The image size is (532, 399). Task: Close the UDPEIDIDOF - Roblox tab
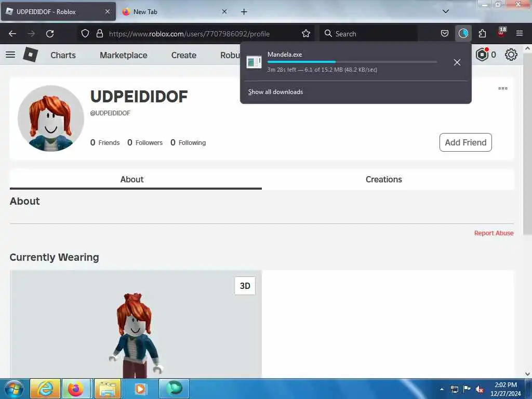coord(107,11)
